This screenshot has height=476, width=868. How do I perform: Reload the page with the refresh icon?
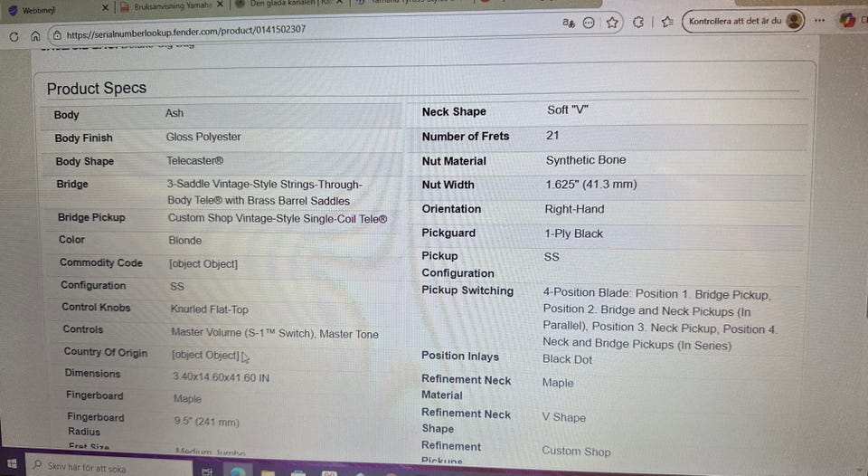pyautogui.click(x=14, y=36)
